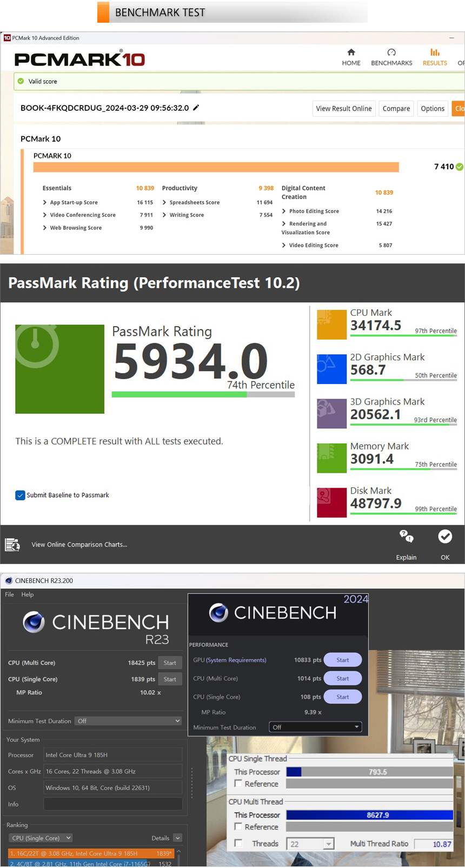Expand Rendering and Visualization Score row
This screenshot has width=465, height=868.
(284, 223)
